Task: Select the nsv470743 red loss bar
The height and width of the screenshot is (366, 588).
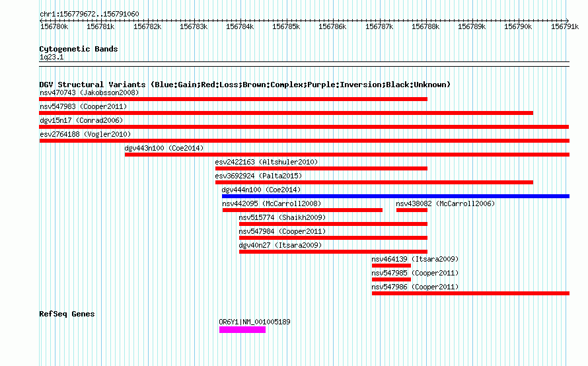Action: (x=233, y=99)
